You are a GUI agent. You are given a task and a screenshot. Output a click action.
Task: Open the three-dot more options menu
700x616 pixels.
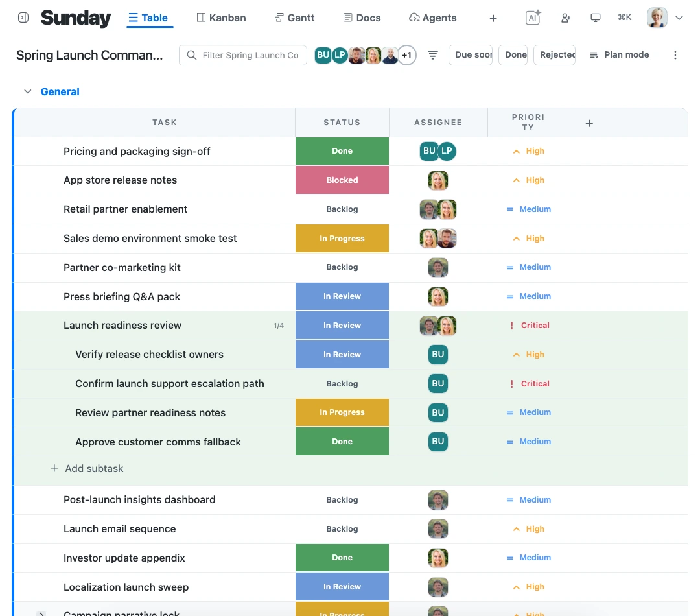click(x=675, y=55)
